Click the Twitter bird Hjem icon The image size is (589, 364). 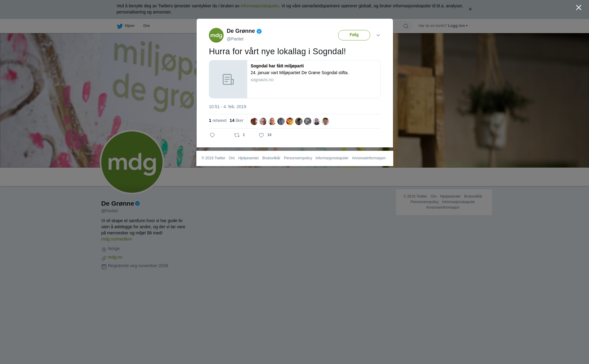(x=120, y=26)
